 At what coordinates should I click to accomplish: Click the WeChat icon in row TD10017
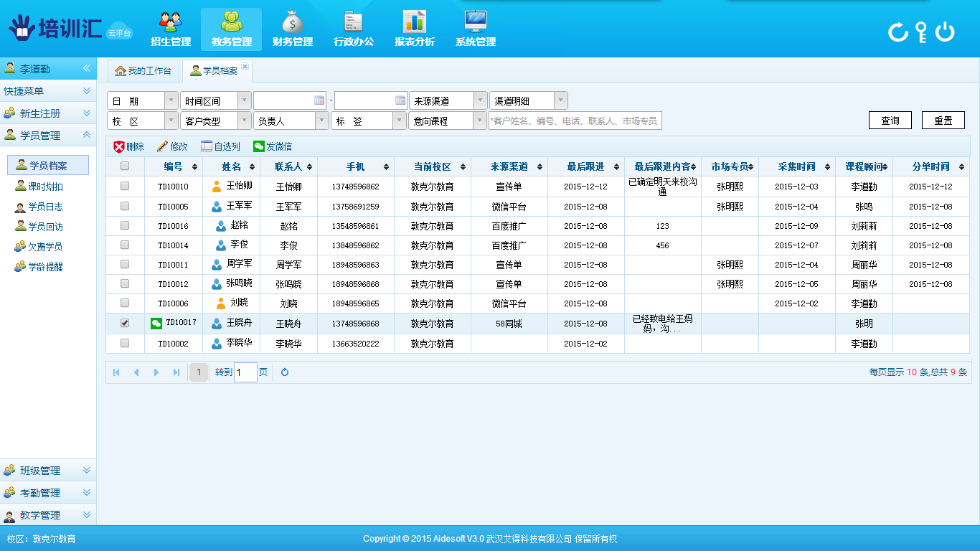tap(156, 324)
